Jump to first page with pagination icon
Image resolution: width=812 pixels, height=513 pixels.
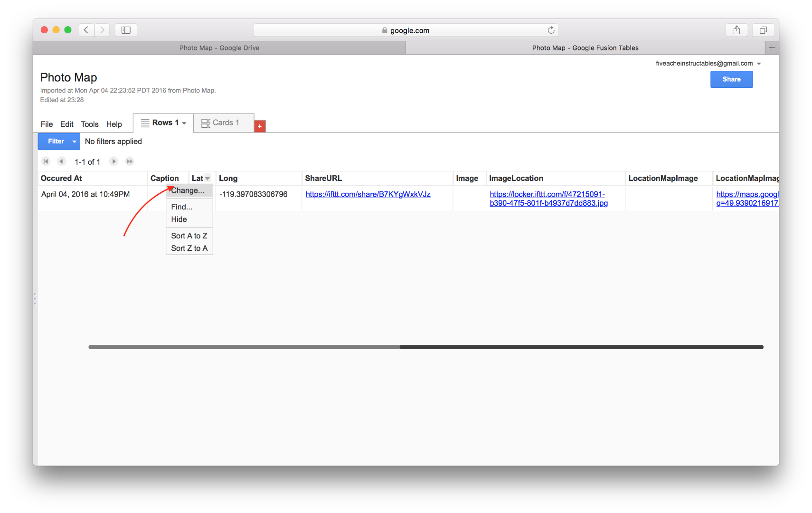click(x=46, y=161)
